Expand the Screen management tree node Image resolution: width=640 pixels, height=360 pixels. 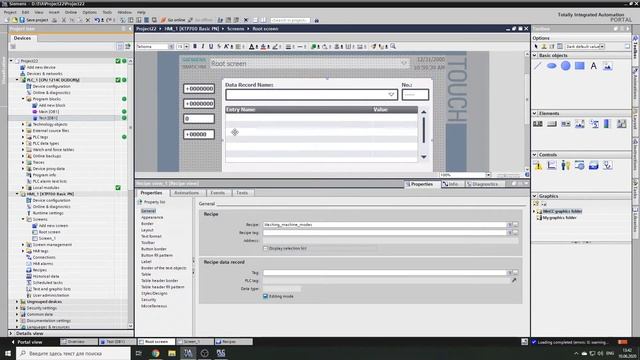point(23,245)
